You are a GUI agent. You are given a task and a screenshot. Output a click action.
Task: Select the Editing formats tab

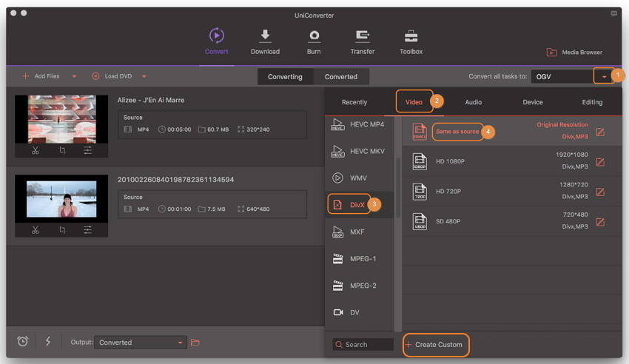point(592,102)
